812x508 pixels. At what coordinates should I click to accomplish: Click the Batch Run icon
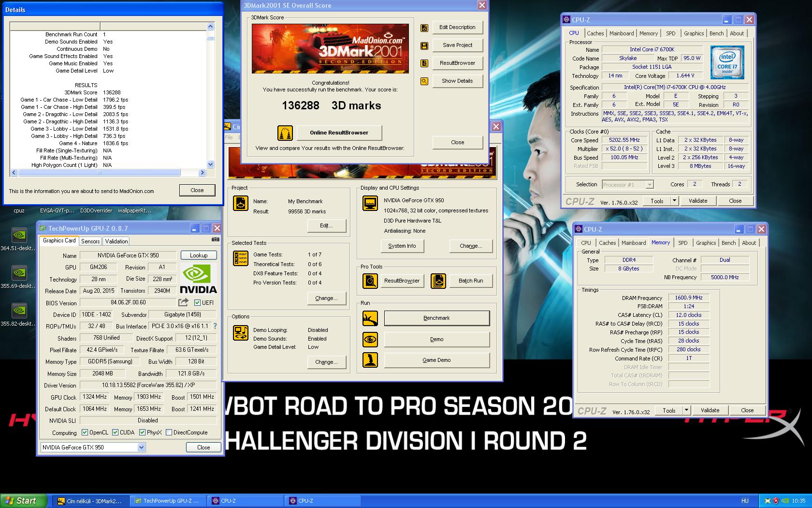pos(438,281)
